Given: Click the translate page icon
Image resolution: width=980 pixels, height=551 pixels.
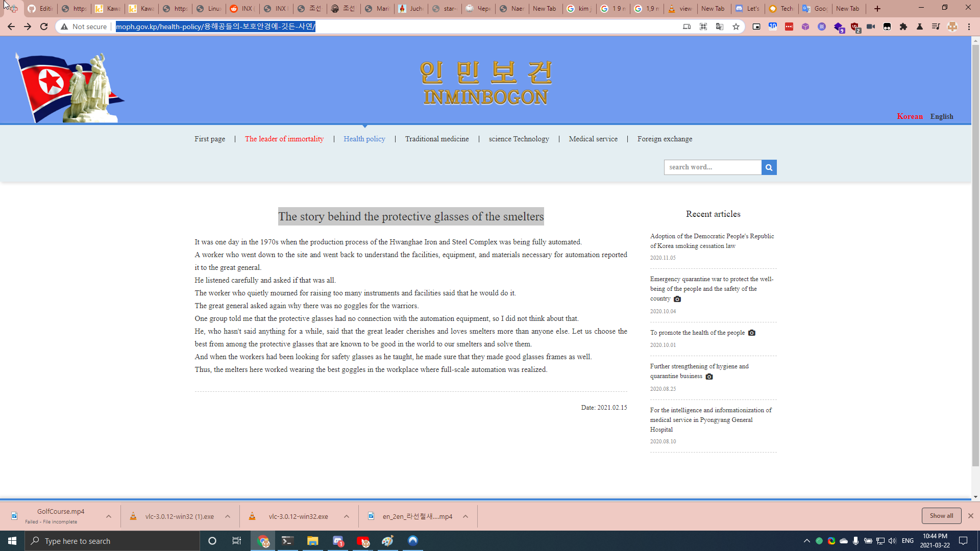Looking at the screenshot, I should (720, 27).
